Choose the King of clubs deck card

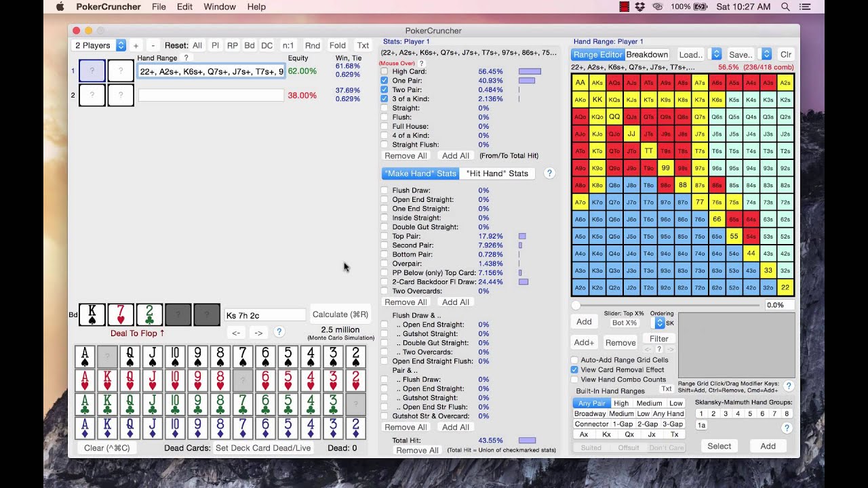coord(108,405)
